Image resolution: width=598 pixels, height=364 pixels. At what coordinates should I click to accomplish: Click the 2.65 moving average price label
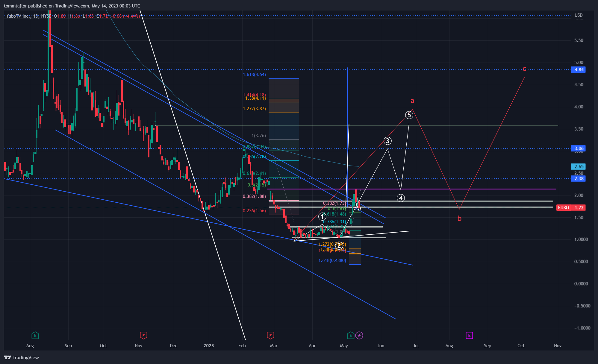pyautogui.click(x=579, y=167)
